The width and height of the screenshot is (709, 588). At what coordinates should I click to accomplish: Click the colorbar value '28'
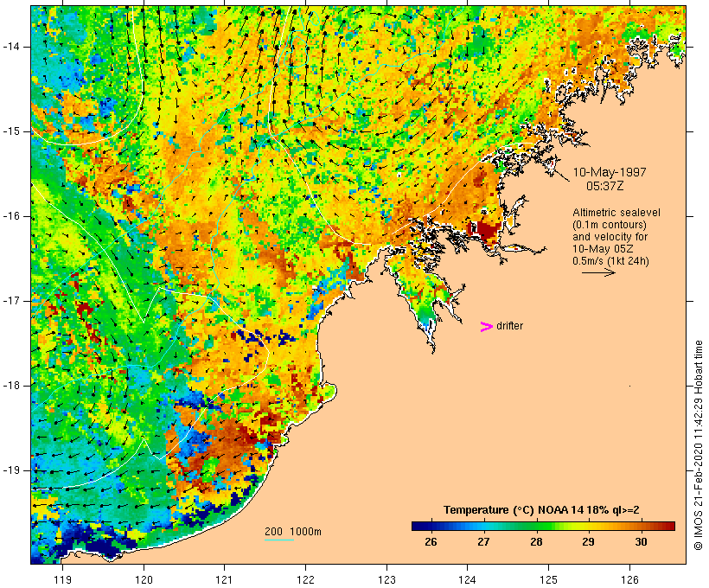(536, 542)
